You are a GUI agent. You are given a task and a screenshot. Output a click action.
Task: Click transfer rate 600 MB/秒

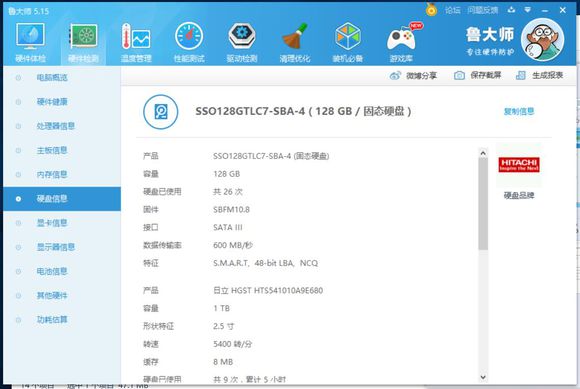click(233, 245)
